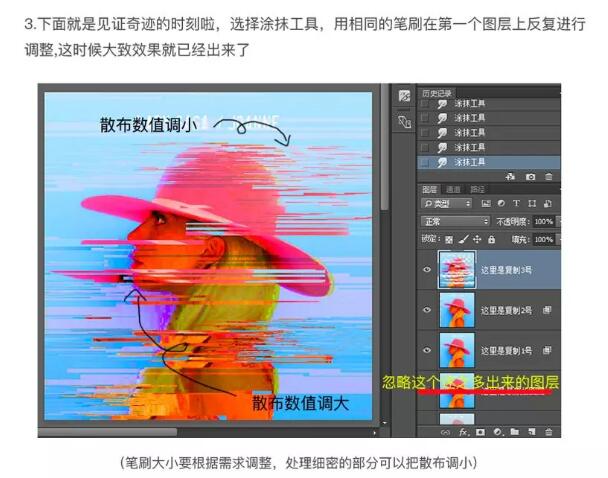Create new fill or adjustment layer
The height and width of the screenshot is (478, 608).
click(x=498, y=432)
